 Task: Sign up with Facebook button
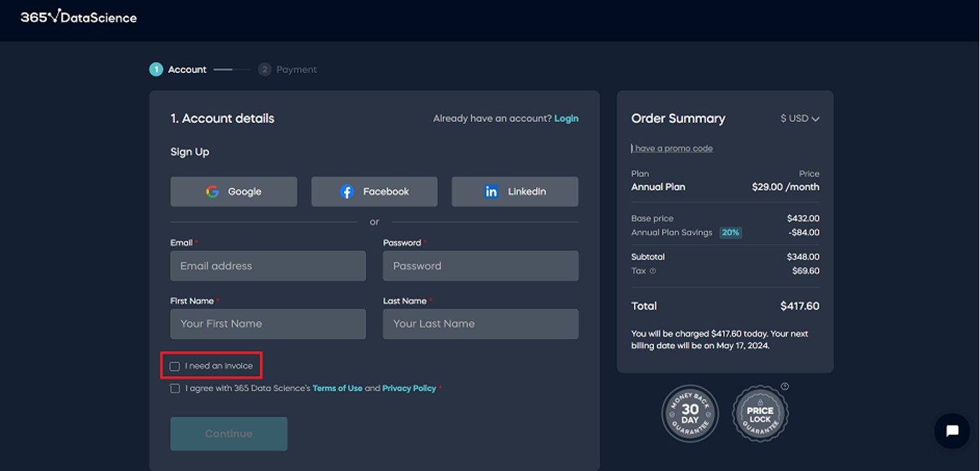pyautogui.click(x=374, y=191)
